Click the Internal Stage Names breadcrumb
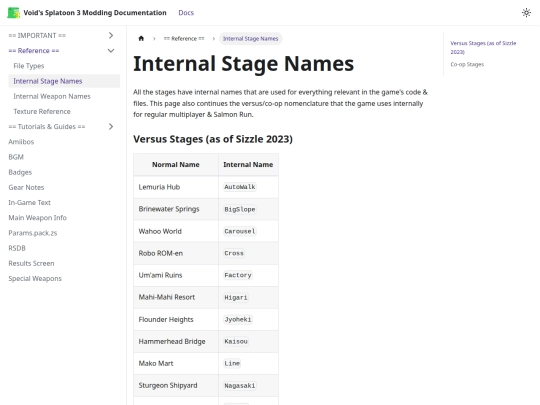The width and height of the screenshot is (540, 405). pyautogui.click(x=251, y=39)
